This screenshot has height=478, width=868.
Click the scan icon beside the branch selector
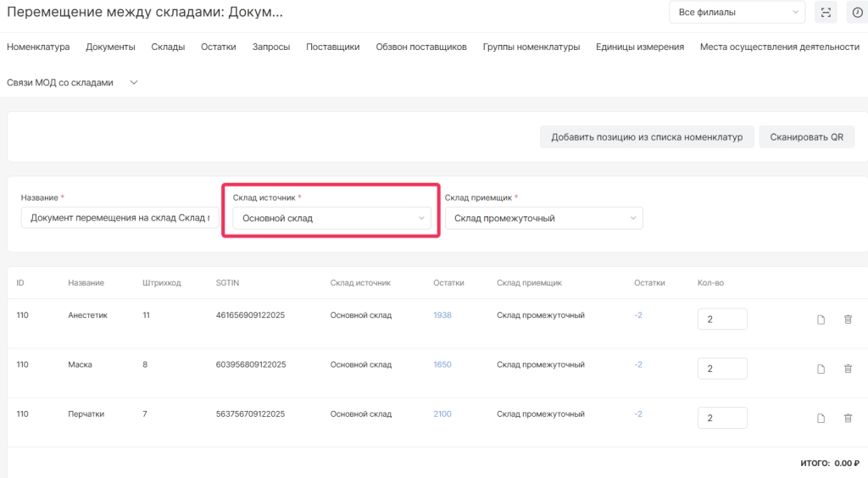pyautogui.click(x=825, y=13)
